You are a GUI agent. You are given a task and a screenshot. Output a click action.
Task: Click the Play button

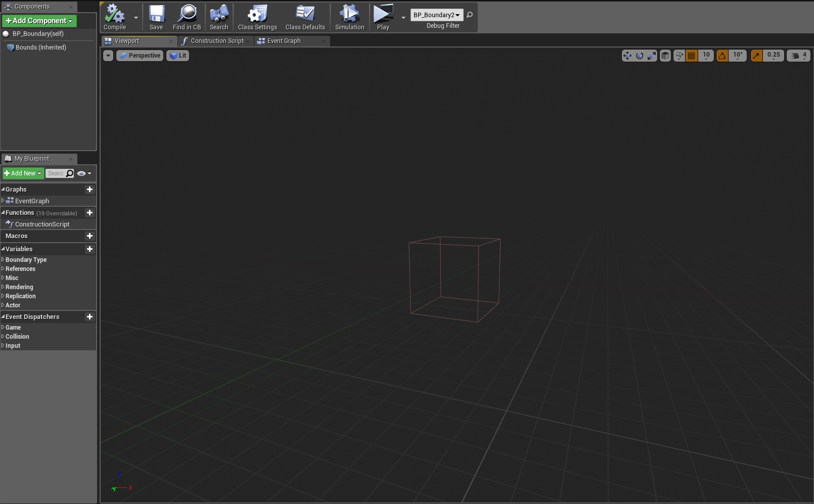pos(383,17)
